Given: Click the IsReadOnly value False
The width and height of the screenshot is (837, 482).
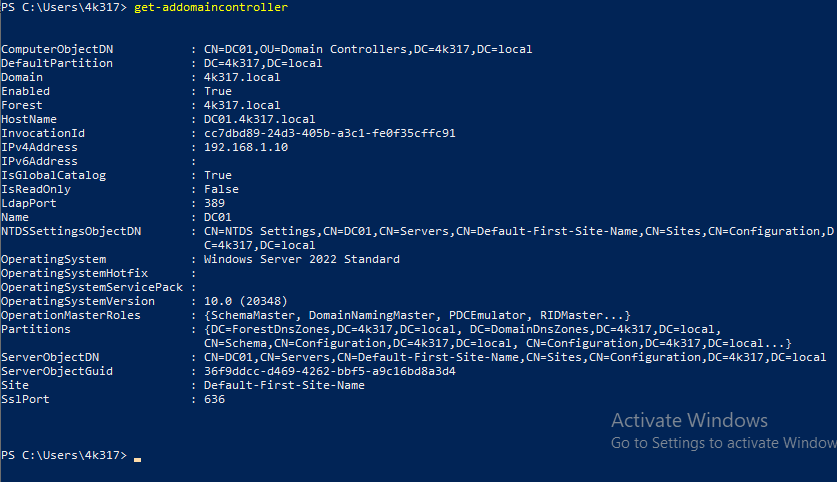Looking at the screenshot, I should pyautogui.click(x=221, y=189).
